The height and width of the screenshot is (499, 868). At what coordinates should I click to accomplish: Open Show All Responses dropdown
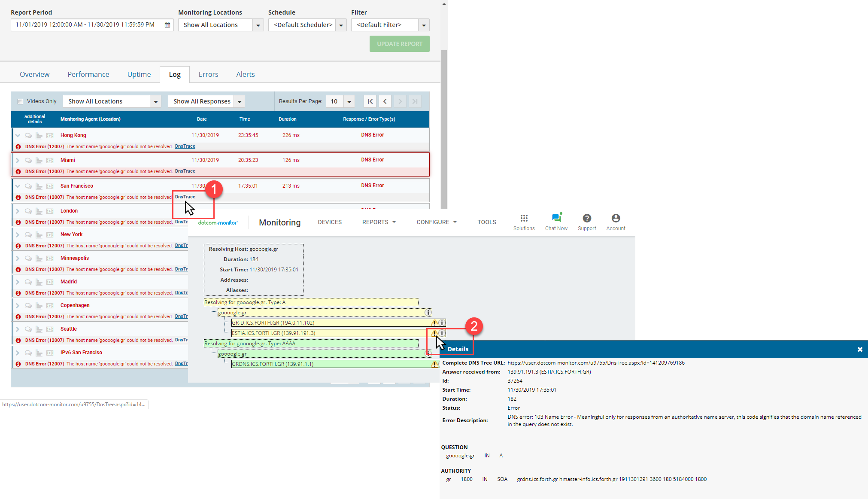pyautogui.click(x=240, y=102)
